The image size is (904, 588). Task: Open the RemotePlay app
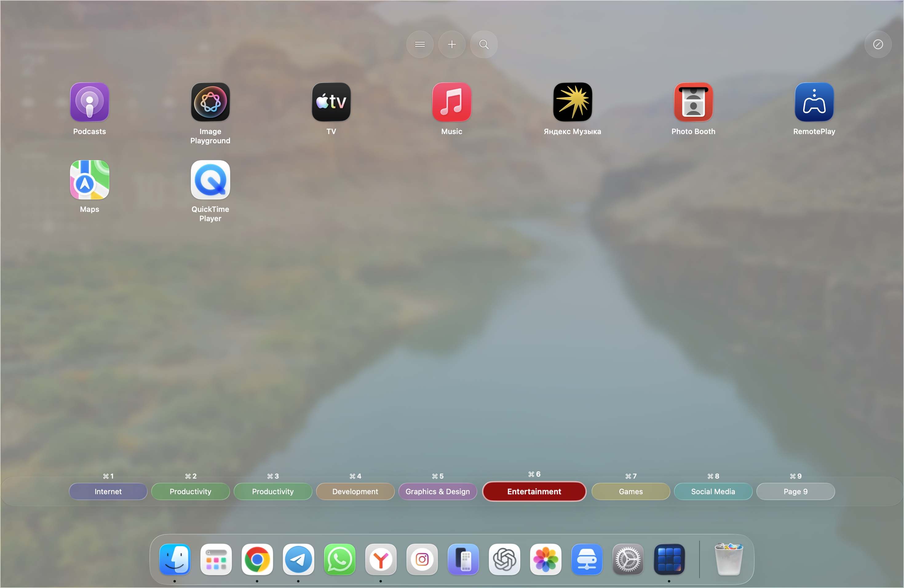point(814,102)
